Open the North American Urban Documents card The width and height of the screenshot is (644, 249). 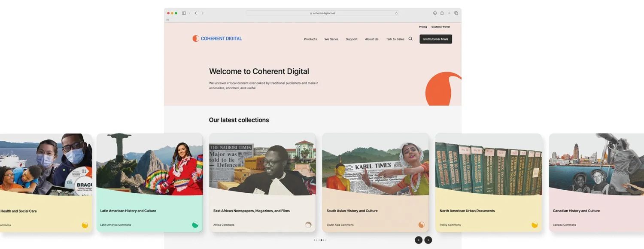point(489,182)
